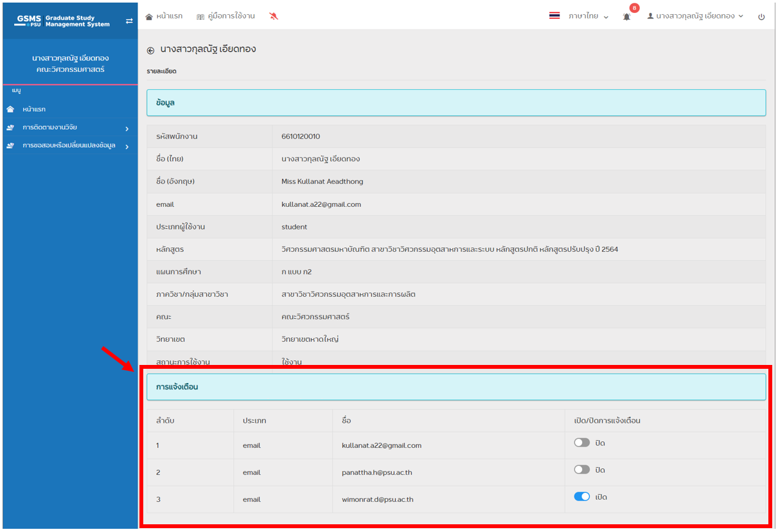
Task: Click the back arrow beside student name
Action: coord(150,50)
